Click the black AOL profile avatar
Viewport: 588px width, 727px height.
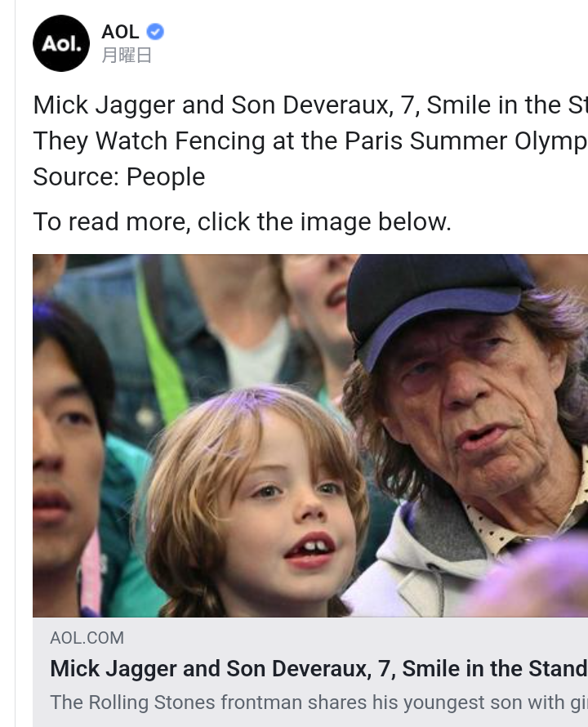coord(61,43)
